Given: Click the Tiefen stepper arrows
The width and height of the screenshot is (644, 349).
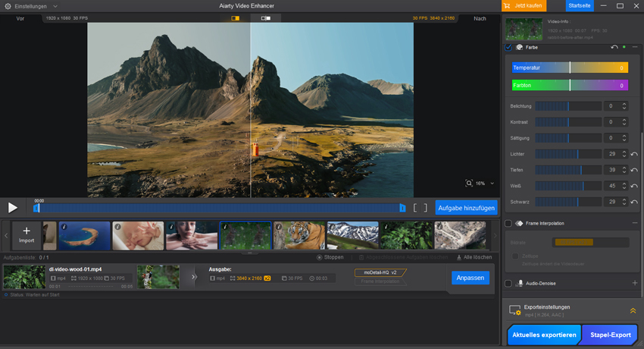Looking at the screenshot, I should pyautogui.click(x=624, y=170).
